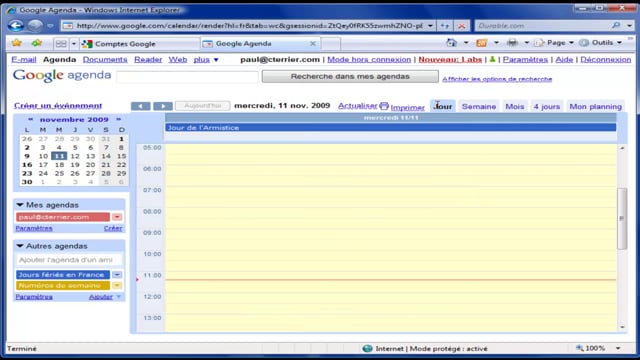The height and width of the screenshot is (360, 640).
Task: Click the Print icon in IE toolbar
Action: tap(512, 42)
